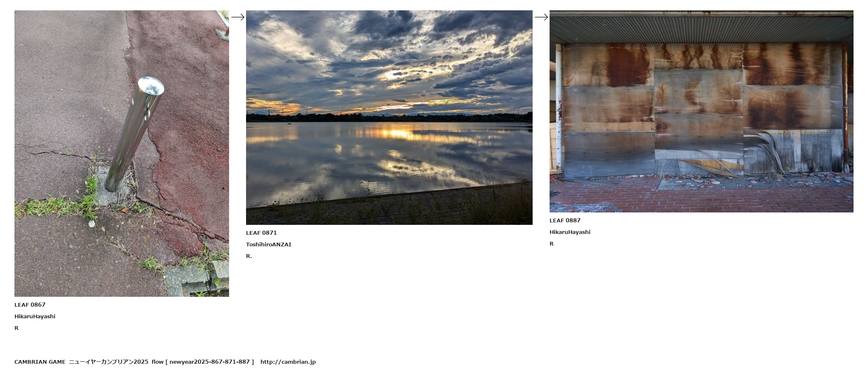Click the LEAF 0887 label
Image resolution: width=868 pixels, height=372 pixels.
coord(565,220)
